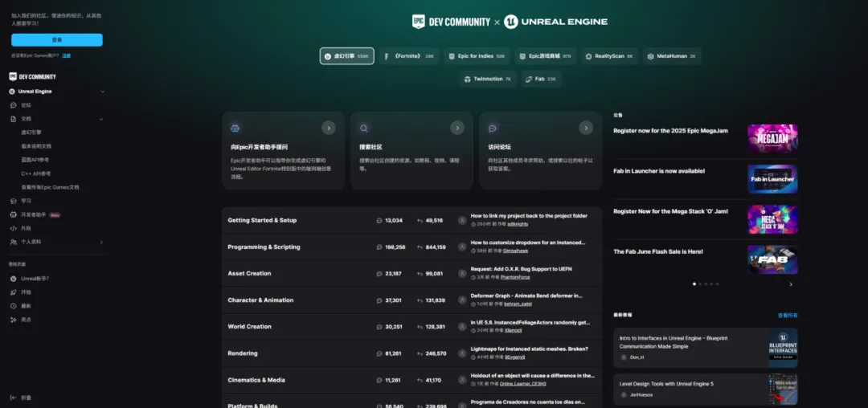This screenshot has width=868, height=408.
Task: Click chat bubble icon on 访问论坛 card
Action: [492, 129]
